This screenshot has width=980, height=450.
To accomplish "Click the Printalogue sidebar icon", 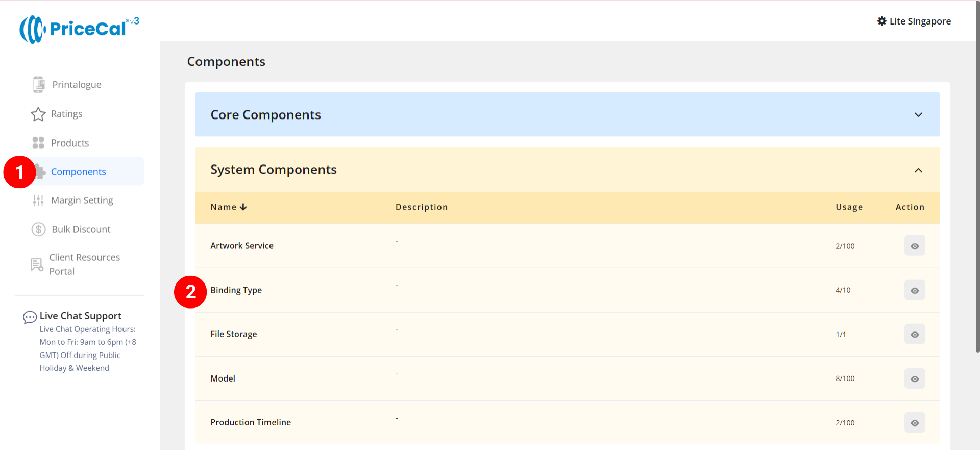I will point(39,85).
